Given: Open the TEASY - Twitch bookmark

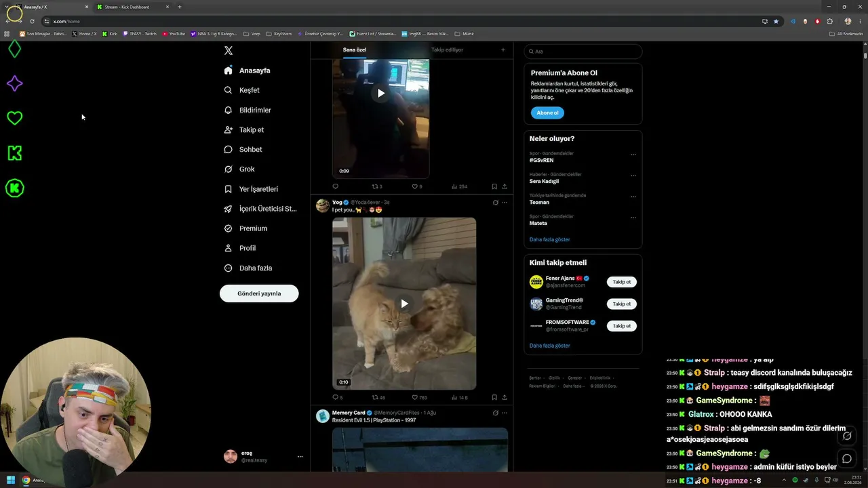Looking at the screenshot, I should 140,33.
